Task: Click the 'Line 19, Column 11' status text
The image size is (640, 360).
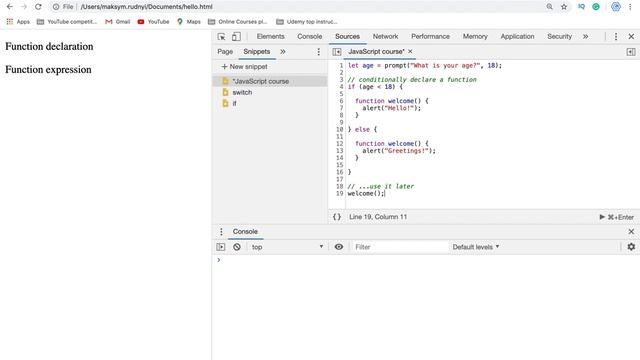Action: pos(378,217)
